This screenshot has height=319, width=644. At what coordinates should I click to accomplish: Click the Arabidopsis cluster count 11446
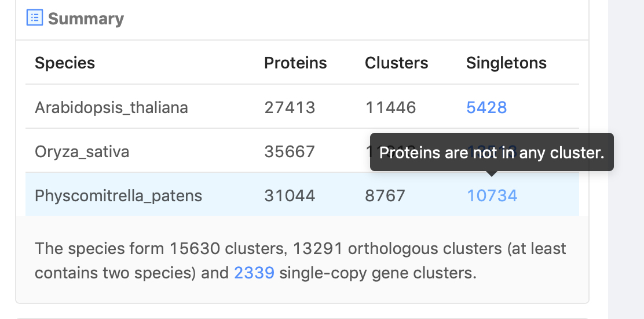pyautogui.click(x=390, y=107)
